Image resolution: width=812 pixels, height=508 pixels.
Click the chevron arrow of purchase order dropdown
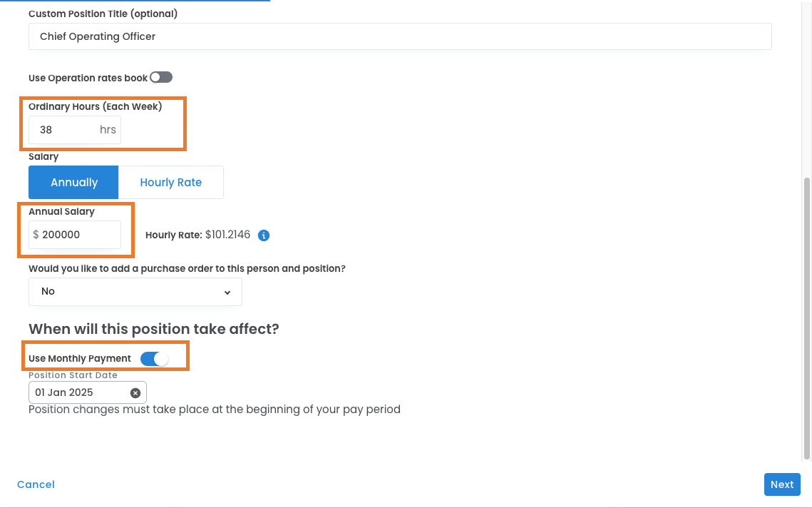[x=227, y=292]
